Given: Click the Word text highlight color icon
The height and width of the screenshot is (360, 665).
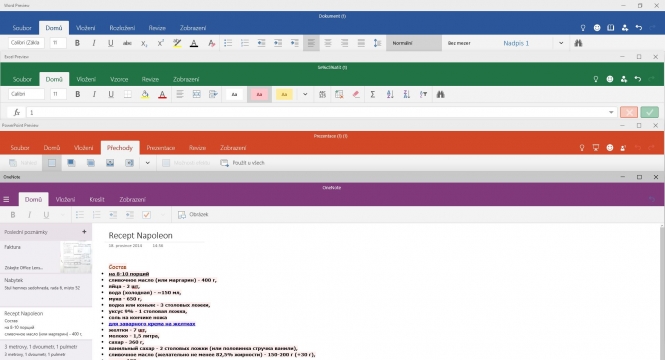Looking at the screenshot, I should point(177,43).
